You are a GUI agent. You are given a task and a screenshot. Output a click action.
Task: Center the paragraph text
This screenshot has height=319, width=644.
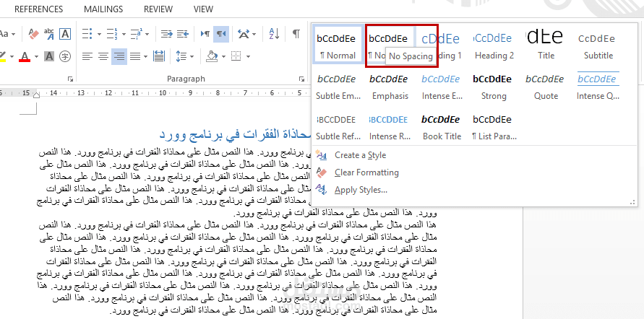point(103,56)
